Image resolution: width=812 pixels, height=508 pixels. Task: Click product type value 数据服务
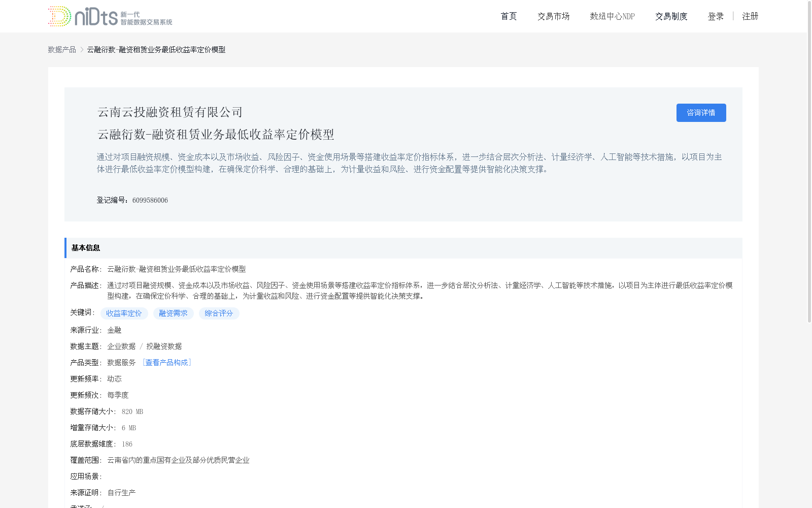point(121,362)
